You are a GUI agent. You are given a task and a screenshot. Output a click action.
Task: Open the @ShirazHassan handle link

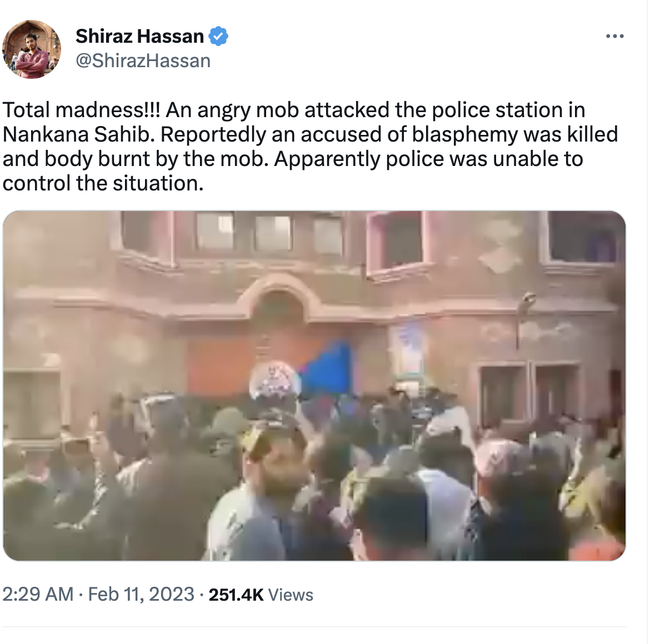(143, 61)
